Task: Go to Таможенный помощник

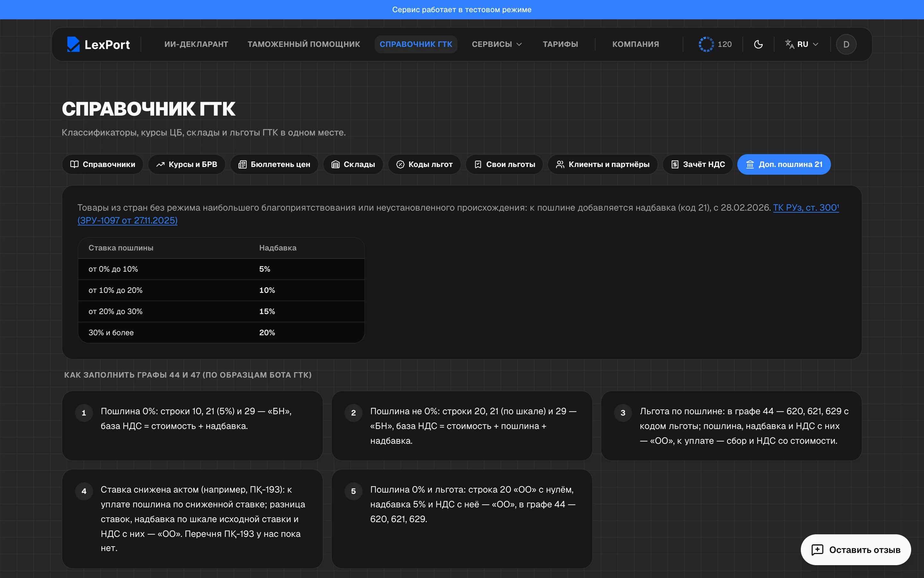Action: click(x=304, y=44)
